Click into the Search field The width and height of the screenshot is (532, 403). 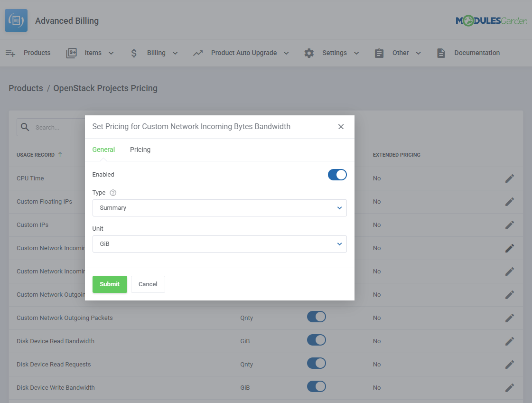pyautogui.click(x=51, y=127)
